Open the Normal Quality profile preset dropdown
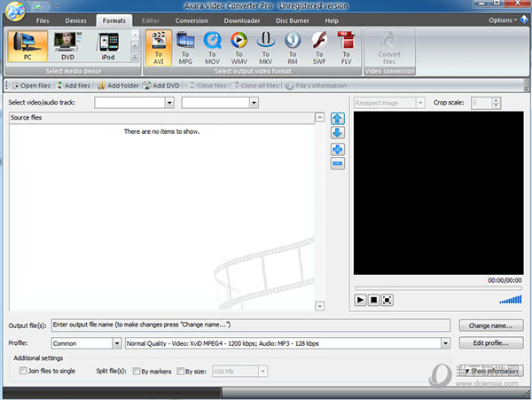 445,343
